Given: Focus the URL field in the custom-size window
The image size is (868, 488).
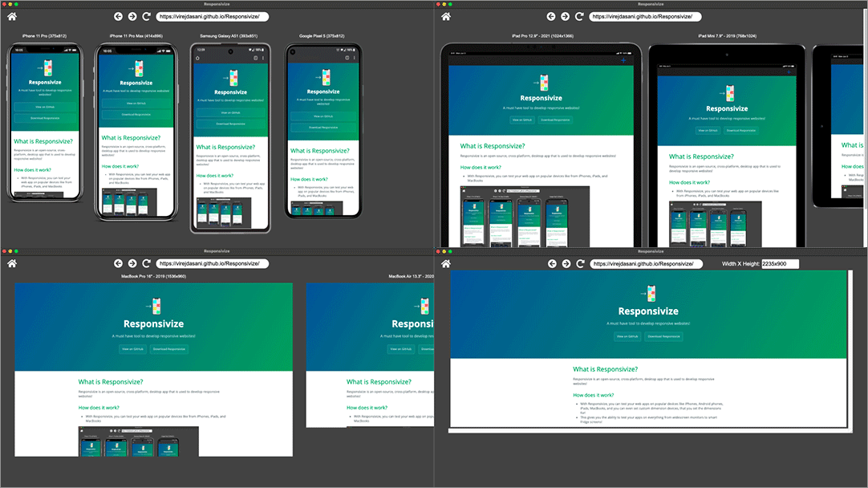Looking at the screenshot, I should pos(646,263).
